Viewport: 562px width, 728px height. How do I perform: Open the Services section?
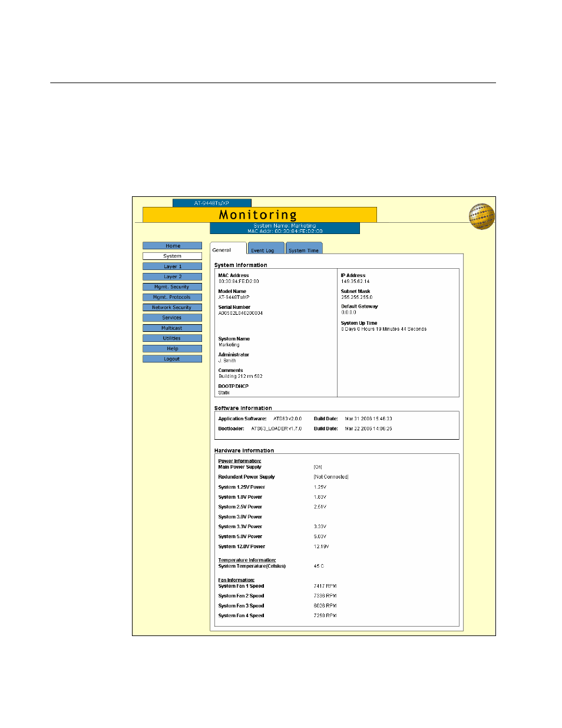pyautogui.click(x=172, y=318)
